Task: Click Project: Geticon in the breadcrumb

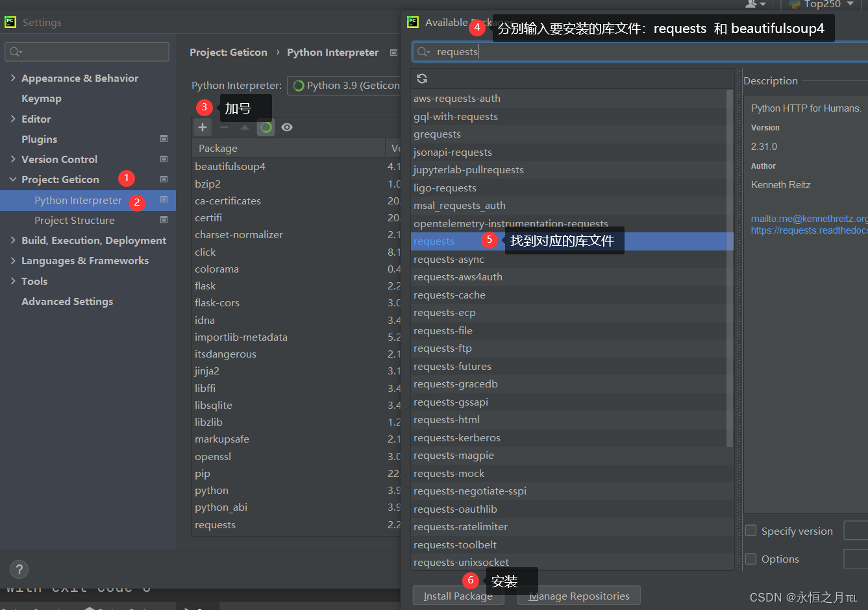Action: click(x=229, y=53)
